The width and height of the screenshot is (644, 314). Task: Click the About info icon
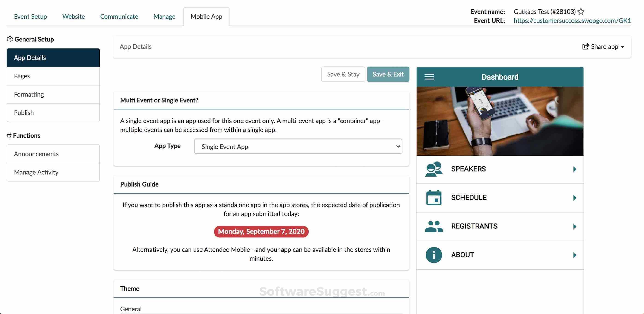(433, 255)
